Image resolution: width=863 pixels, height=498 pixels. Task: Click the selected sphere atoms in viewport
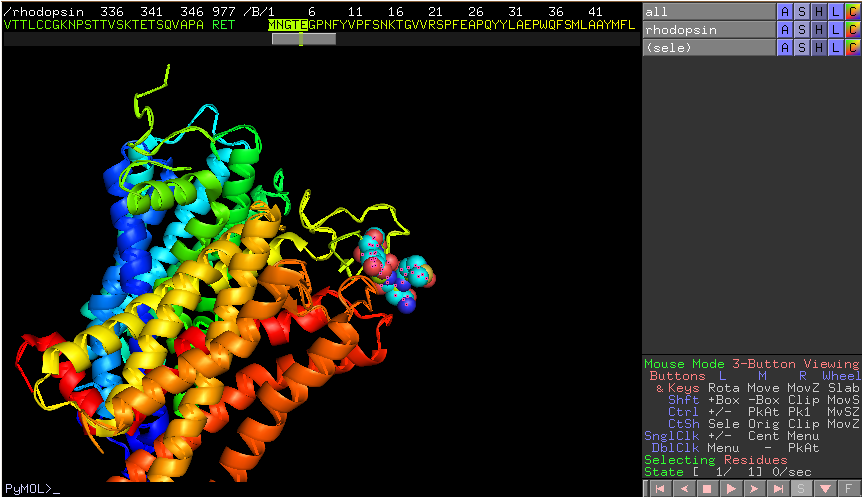coord(394,270)
